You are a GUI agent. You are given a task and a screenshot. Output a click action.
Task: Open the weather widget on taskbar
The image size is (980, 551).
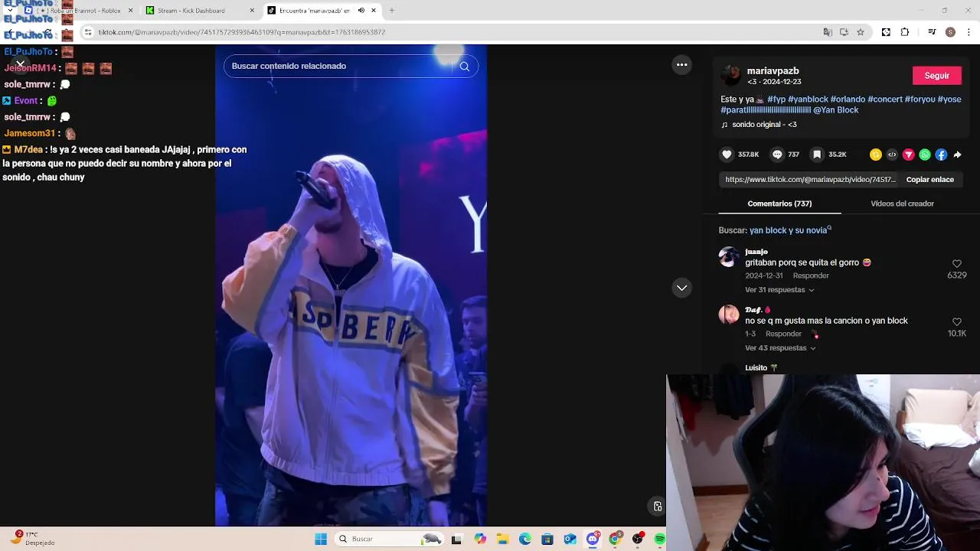(34, 539)
